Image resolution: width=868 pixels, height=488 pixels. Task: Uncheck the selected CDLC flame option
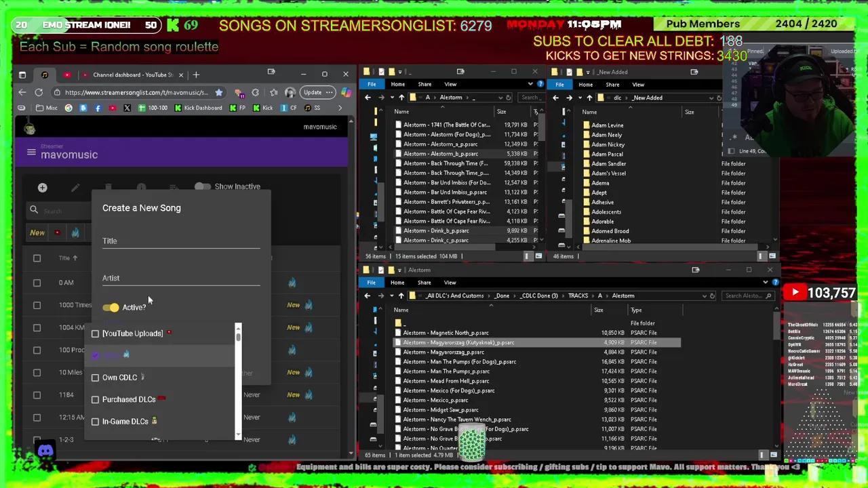click(96, 355)
